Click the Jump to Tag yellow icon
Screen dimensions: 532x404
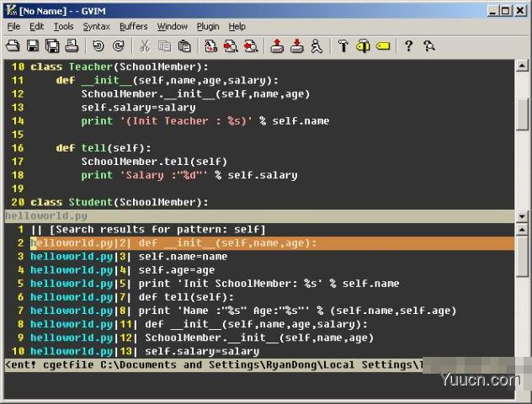[x=383, y=45]
